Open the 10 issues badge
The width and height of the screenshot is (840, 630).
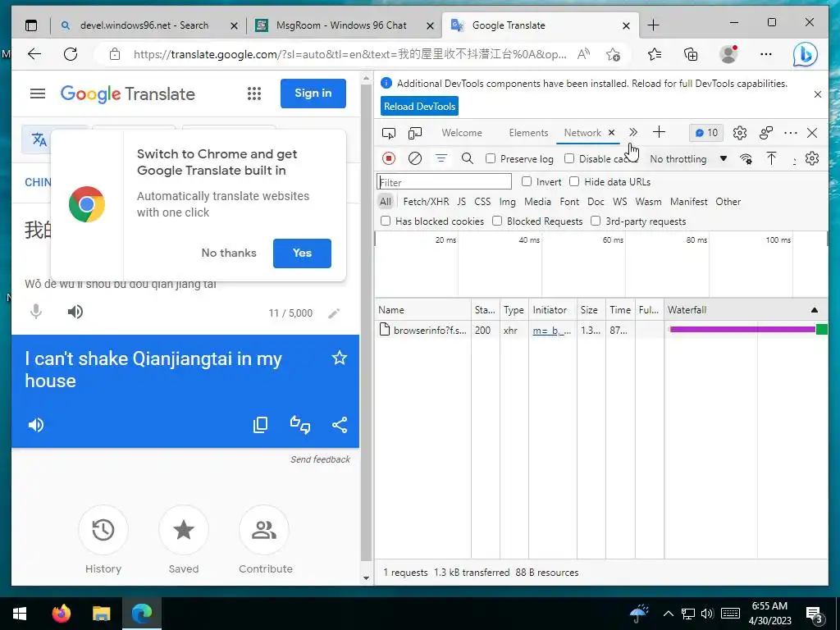click(706, 133)
